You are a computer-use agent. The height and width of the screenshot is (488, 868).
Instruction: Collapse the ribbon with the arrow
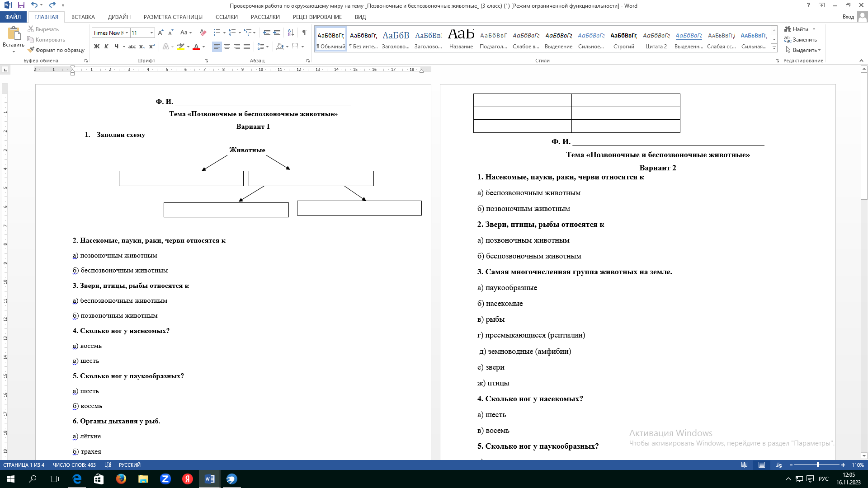(861, 61)
